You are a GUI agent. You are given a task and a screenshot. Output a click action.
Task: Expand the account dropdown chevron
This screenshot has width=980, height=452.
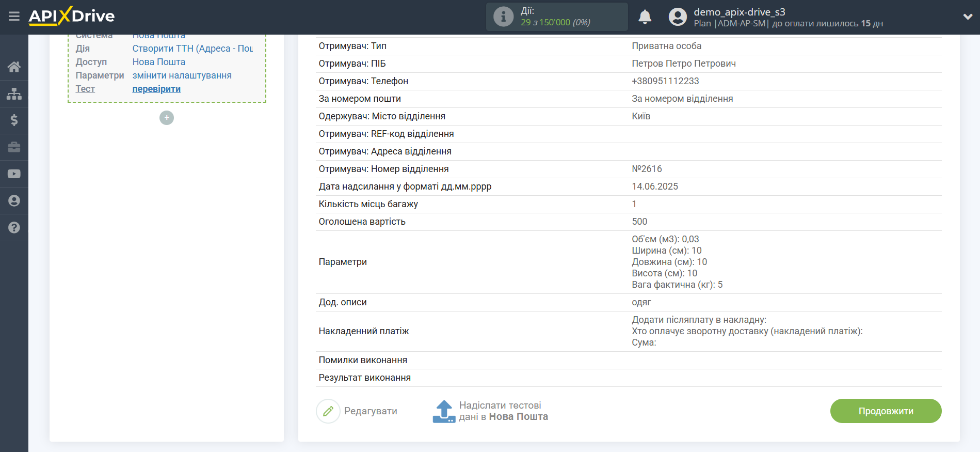tap(968, 17)
